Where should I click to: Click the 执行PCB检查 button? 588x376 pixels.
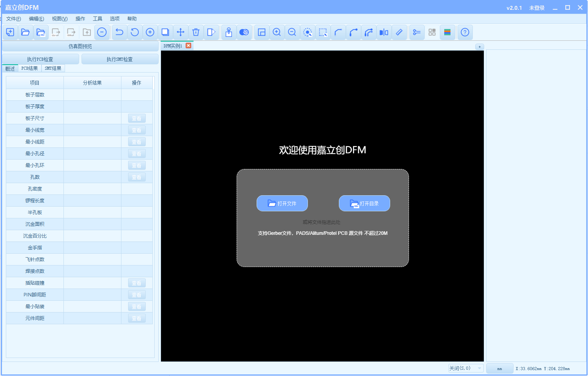click(x=40, y=59)
